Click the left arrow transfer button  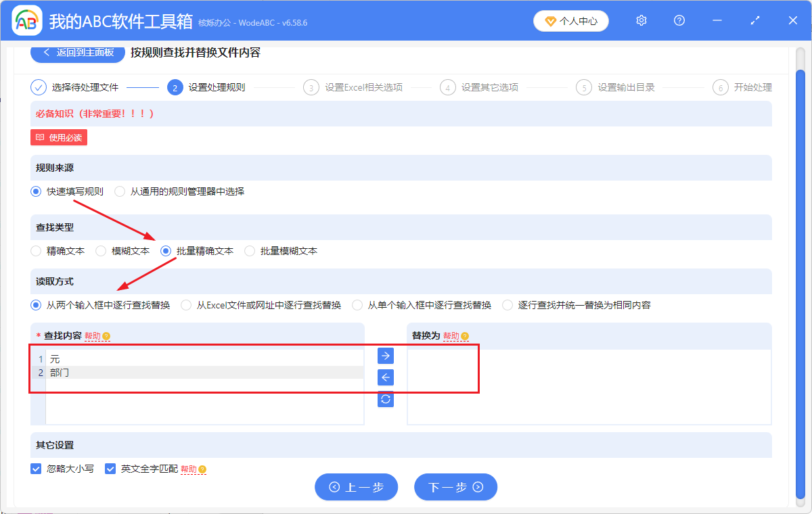click(385, 377)
